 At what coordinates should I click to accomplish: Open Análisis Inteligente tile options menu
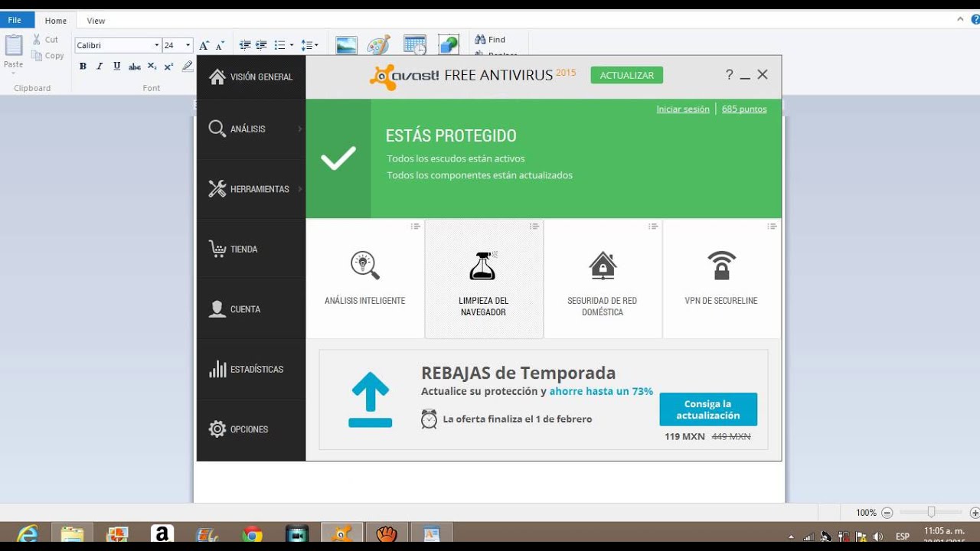click(415, 227)
